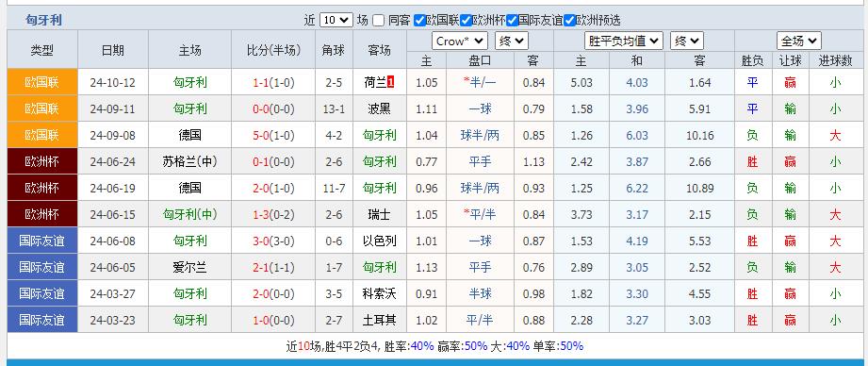Click the 球半/两 handicap on 24-09-08

[x=480, y=135]
